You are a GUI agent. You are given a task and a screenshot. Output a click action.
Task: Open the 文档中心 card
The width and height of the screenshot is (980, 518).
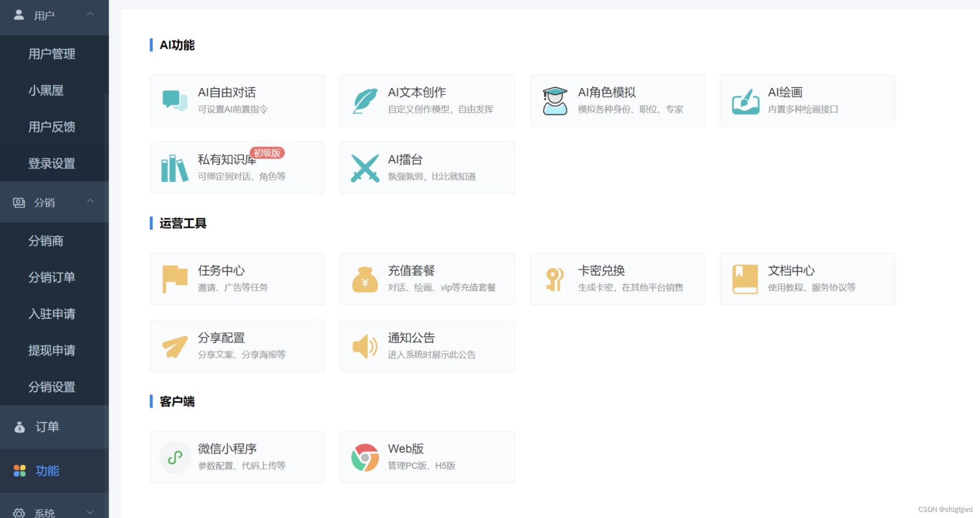coord(807,278)
